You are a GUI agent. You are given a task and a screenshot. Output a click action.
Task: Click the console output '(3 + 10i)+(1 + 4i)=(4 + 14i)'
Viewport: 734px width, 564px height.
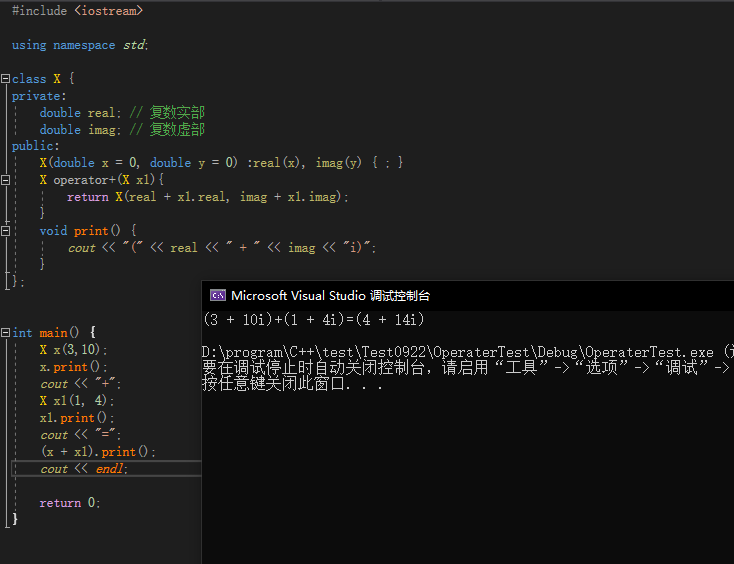point(314,320)
